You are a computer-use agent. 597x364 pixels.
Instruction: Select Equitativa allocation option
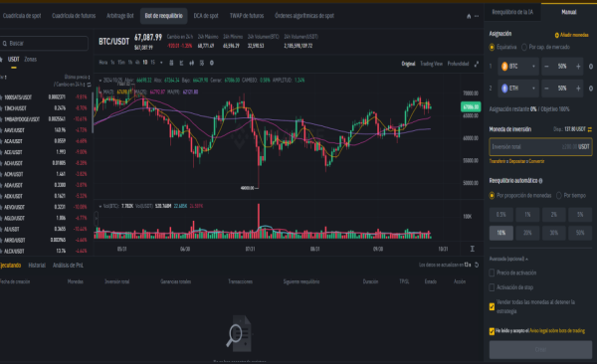[x=492, y=47]
